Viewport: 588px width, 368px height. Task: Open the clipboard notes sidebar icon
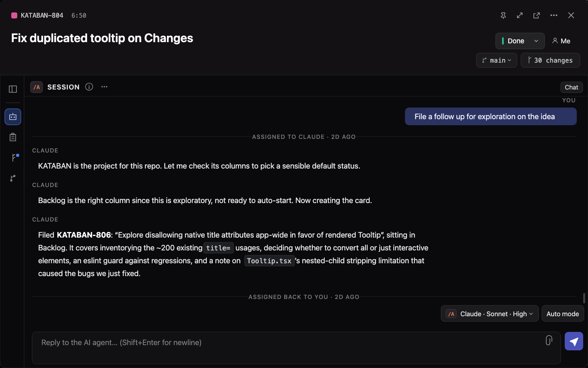click(13, 137)
